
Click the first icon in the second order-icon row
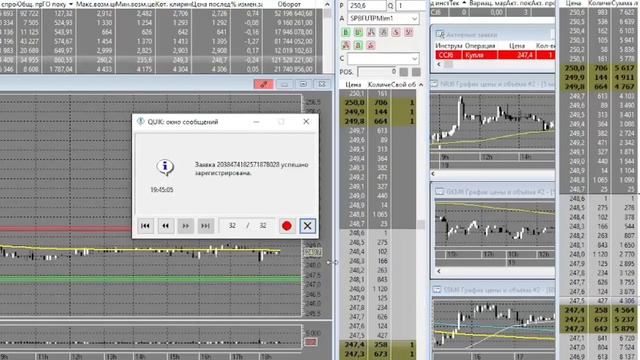point(346,45)
